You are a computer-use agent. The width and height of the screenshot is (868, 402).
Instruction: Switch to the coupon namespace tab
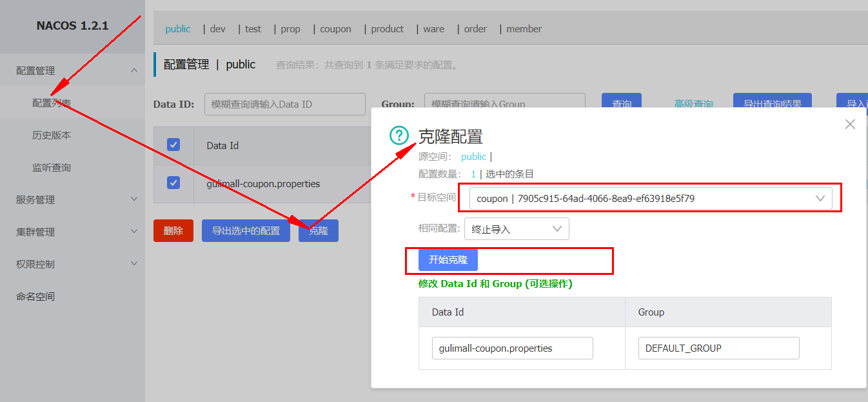[336, 29]
